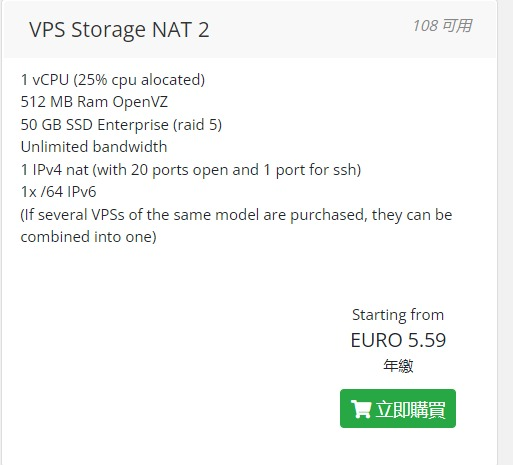The image size is (513, 465).
Task: Click the Unlimited bandwidth text
Action: pos(94,147)
